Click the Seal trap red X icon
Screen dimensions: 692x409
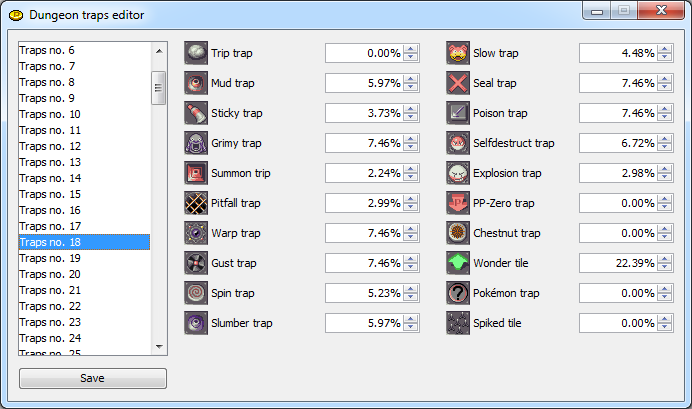[458, 83]
